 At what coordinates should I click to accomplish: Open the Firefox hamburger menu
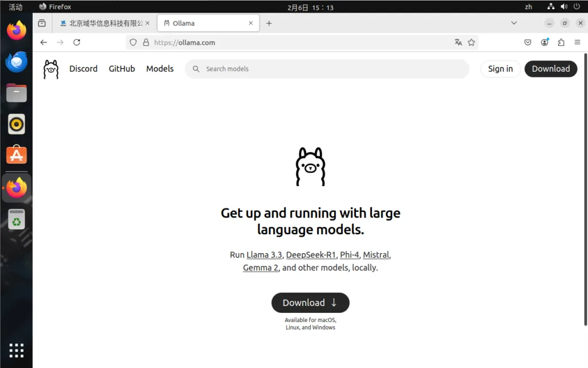(x=578, y=42)
